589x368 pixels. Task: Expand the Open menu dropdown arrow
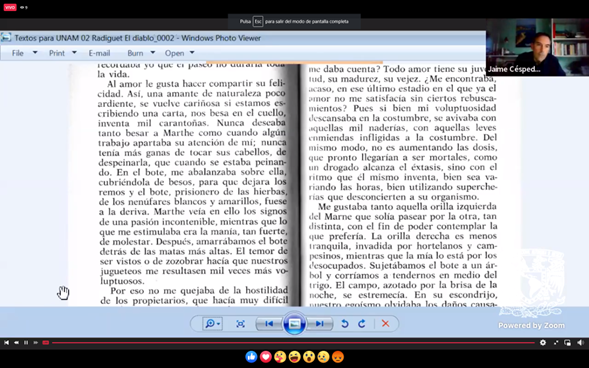192,53
